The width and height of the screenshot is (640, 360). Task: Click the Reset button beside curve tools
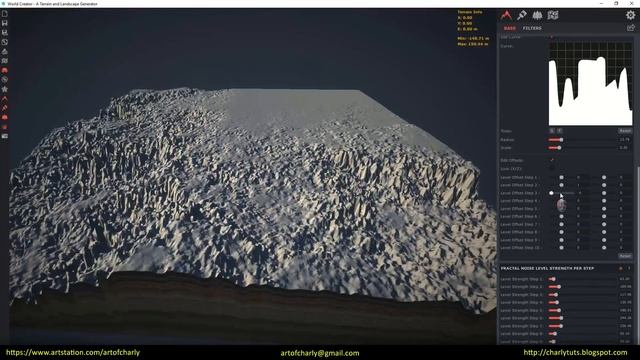point(625,131)
